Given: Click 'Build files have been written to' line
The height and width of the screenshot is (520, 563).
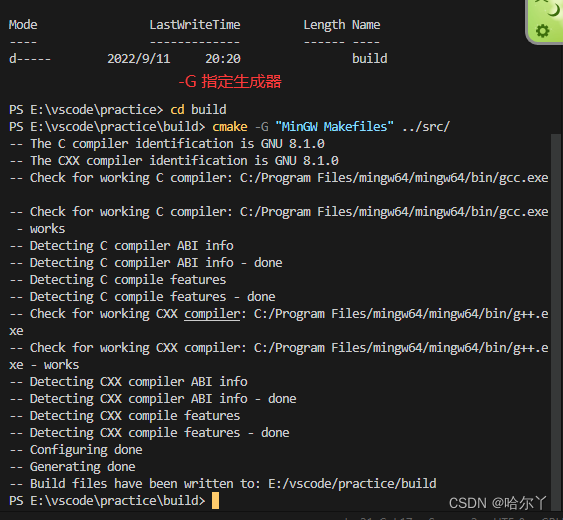Looking at the screenshot, I should pyautogui.click(x=223, y=484).
